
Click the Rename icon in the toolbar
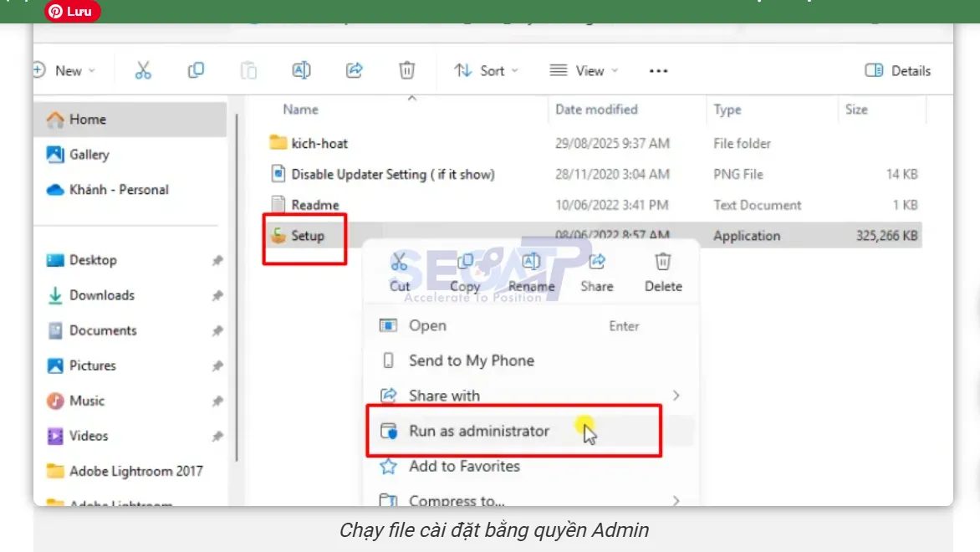(x=301, y=71)
